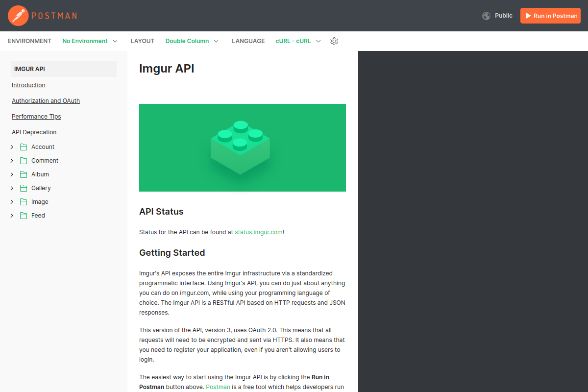Click the Album folder icon
The width and height of the screenshot is (588, 392).
[24, 174]
